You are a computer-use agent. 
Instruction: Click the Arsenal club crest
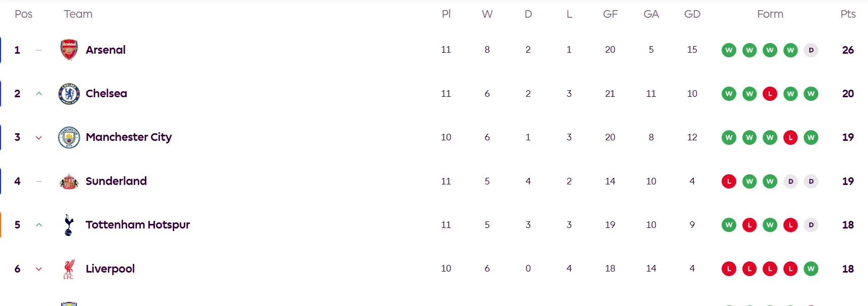click(69, 50)
